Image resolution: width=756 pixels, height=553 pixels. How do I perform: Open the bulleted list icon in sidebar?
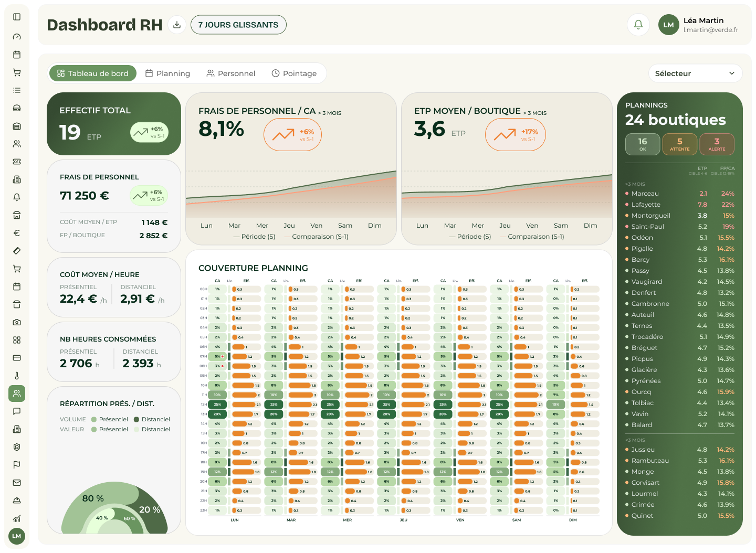17,90
